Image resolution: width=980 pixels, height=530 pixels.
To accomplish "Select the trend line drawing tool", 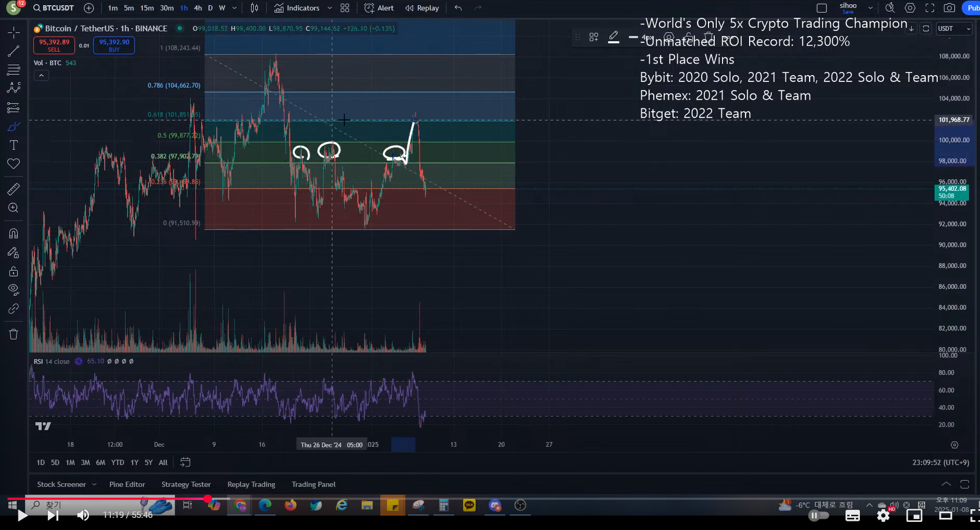I will [x=13, y=51].
